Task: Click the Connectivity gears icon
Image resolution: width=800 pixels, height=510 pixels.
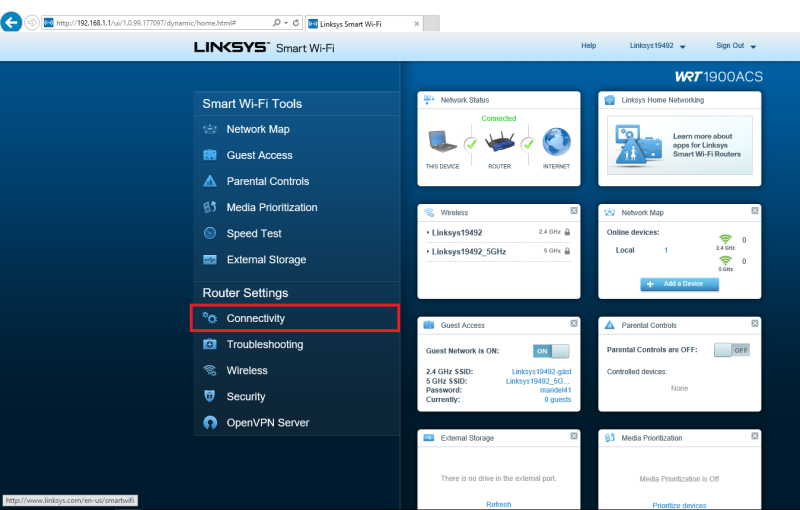Action: [x=210, y=318]
